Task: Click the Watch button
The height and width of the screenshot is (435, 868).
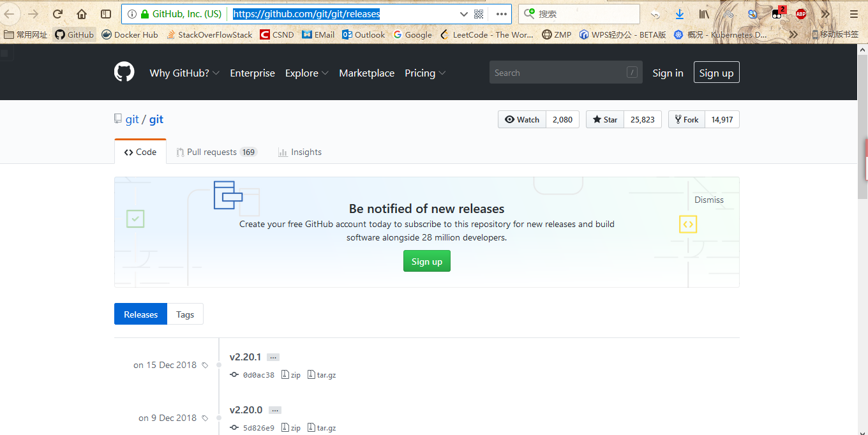Action: (522, 119)
